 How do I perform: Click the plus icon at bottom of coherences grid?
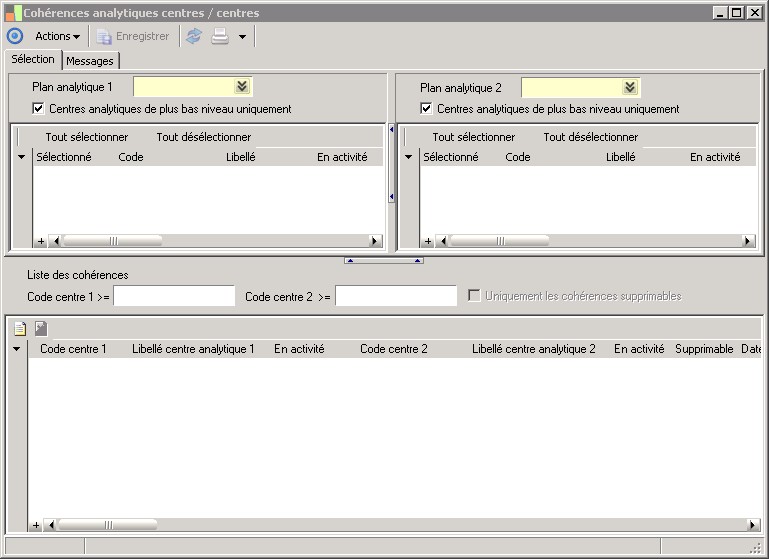click(x=36, y=525)
